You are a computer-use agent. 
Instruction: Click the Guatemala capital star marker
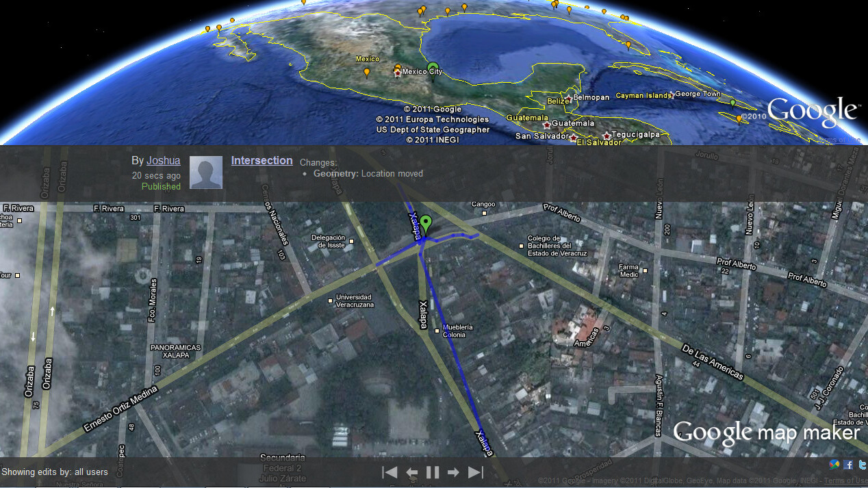click(546, 125)
